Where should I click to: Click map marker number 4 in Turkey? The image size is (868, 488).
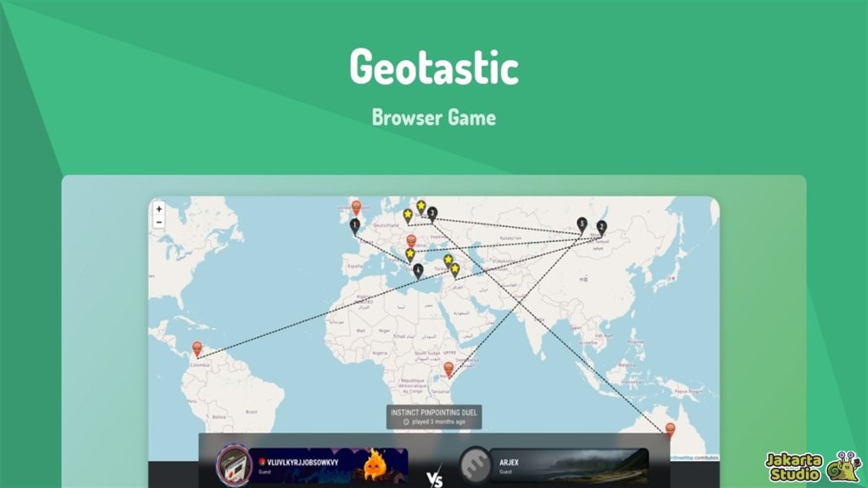[418, 269]
